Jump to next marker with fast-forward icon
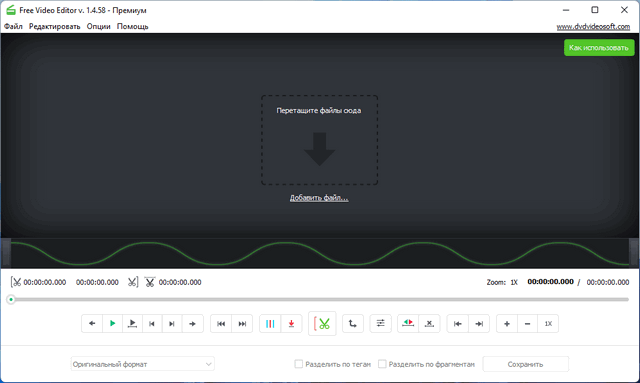Viewport: 640px width, 383px height. point(242,323)
